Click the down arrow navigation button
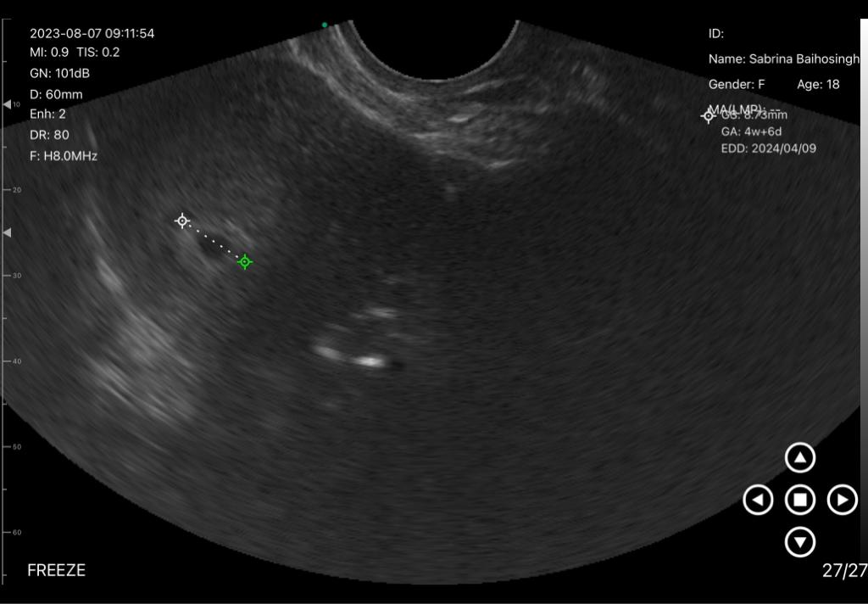Image resolution: width=868 pixels, height=604 pixels. point(800,542)
